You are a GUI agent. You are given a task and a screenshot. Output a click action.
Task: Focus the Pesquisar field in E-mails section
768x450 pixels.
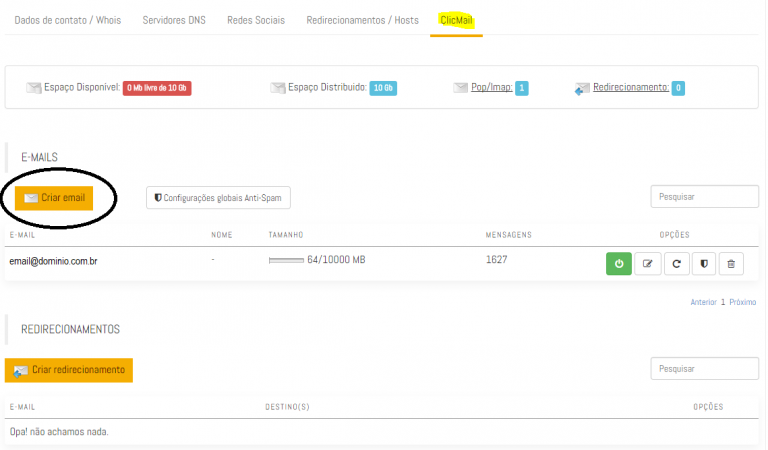click(x=704, y=197)
